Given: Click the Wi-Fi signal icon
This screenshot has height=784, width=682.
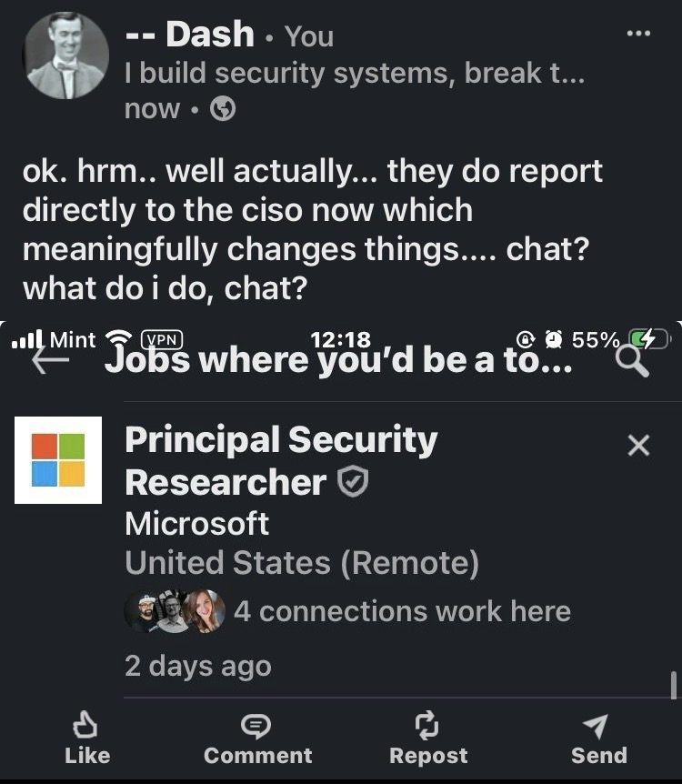Looking at the screenshot, I should 118,339.
